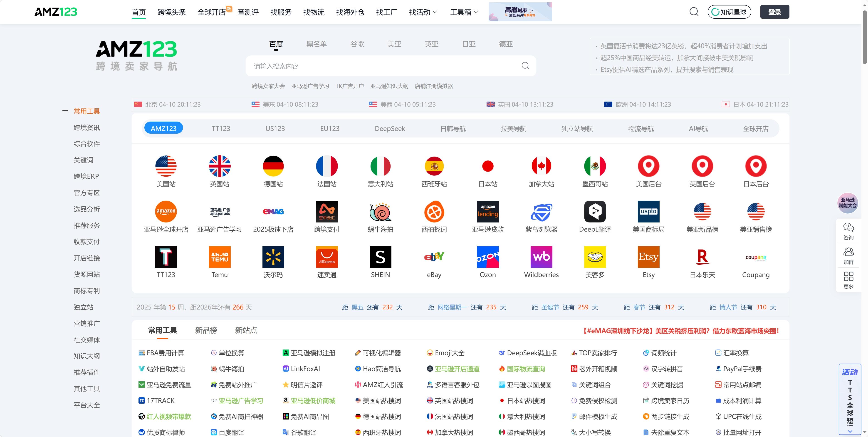This screenshot has height=437, width=868.
Task: Open 全球开店 in top navigation
Action: coord(211,12)
